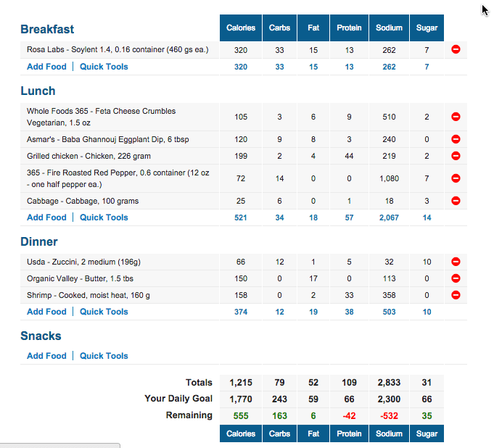
Task: Click the Sodium column header at top
Action: pyautogui.click(x=389, y=28)
